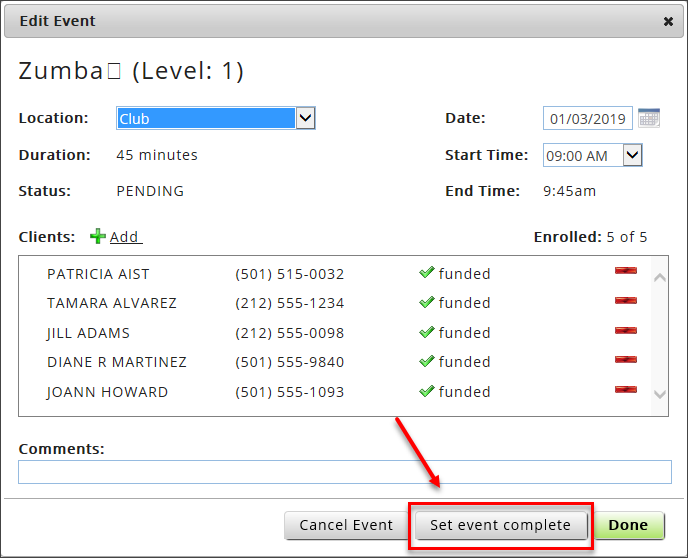Expand the Start Time dropdown
The height and width of the screenshot is (558, 688).
tap(631, 155)
